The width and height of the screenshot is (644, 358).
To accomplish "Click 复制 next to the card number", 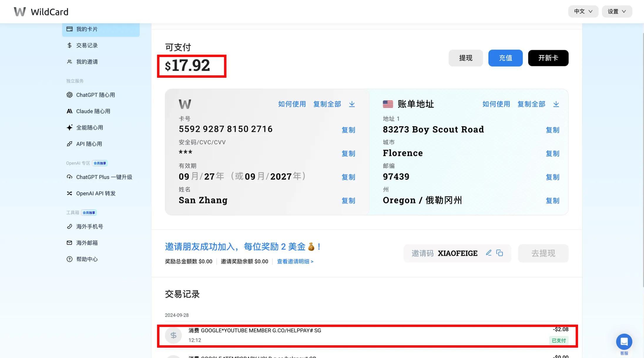I will point(348,130).
